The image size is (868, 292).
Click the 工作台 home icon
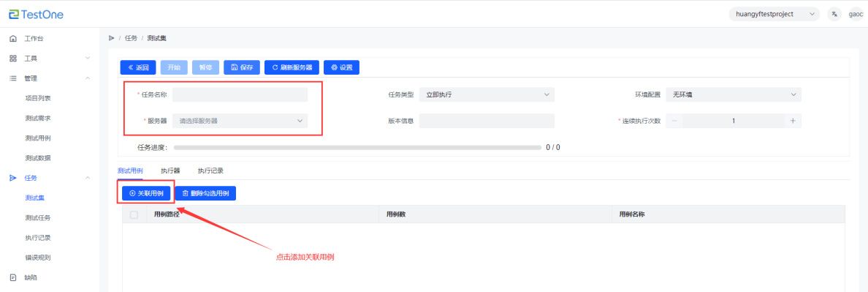[13, 39]
